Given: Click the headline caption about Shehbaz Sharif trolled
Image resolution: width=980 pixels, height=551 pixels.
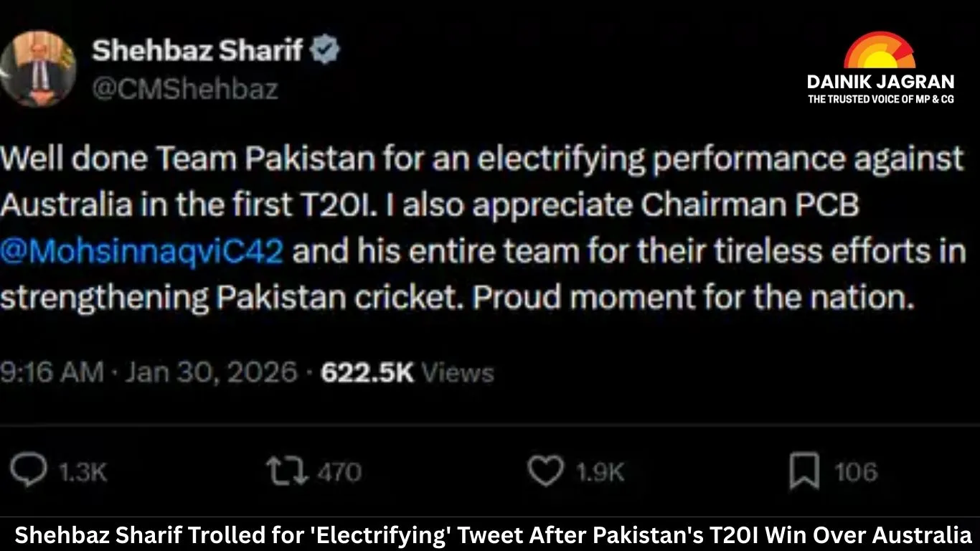Looking at the screenshot, I should point(494,535).
